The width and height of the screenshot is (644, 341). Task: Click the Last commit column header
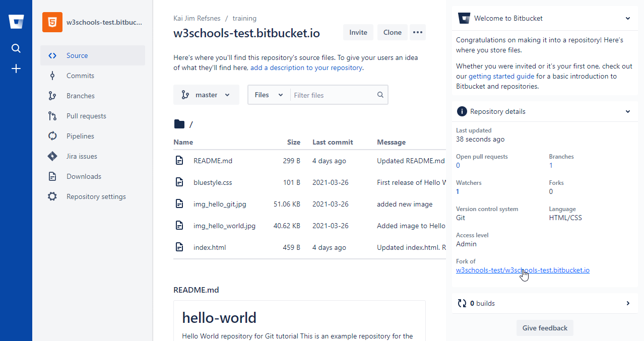click(x=333, y=142)
